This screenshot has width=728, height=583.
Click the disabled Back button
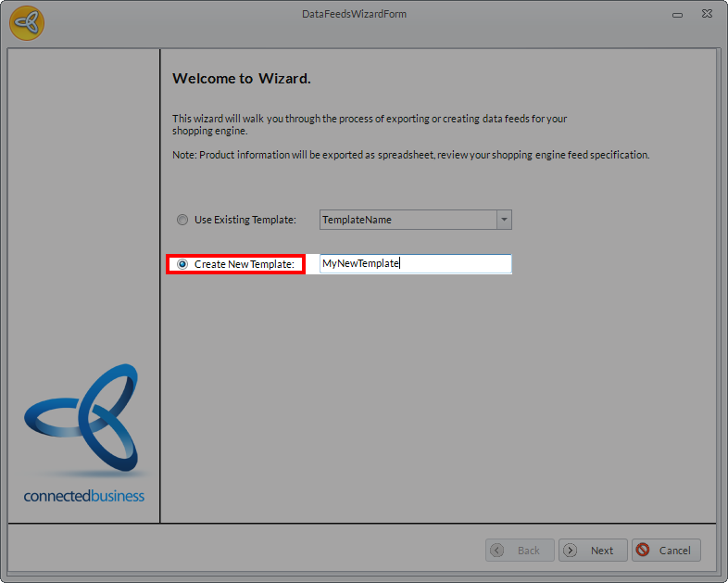[x=520, y=551]
